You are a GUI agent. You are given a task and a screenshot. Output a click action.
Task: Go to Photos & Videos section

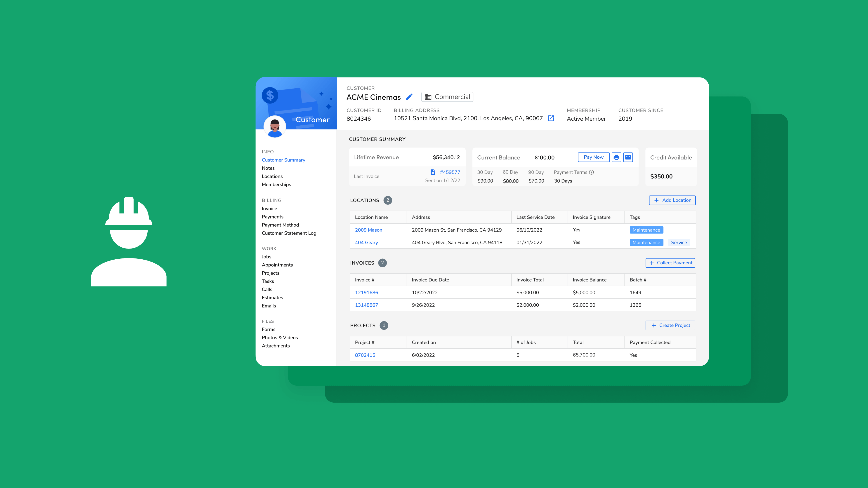click(x=280, y=338)
